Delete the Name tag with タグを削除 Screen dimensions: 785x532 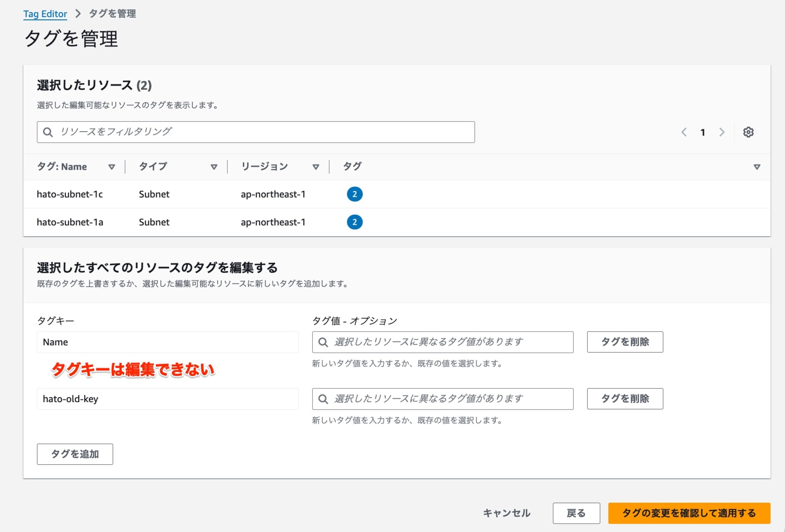(x=625, y=342)
